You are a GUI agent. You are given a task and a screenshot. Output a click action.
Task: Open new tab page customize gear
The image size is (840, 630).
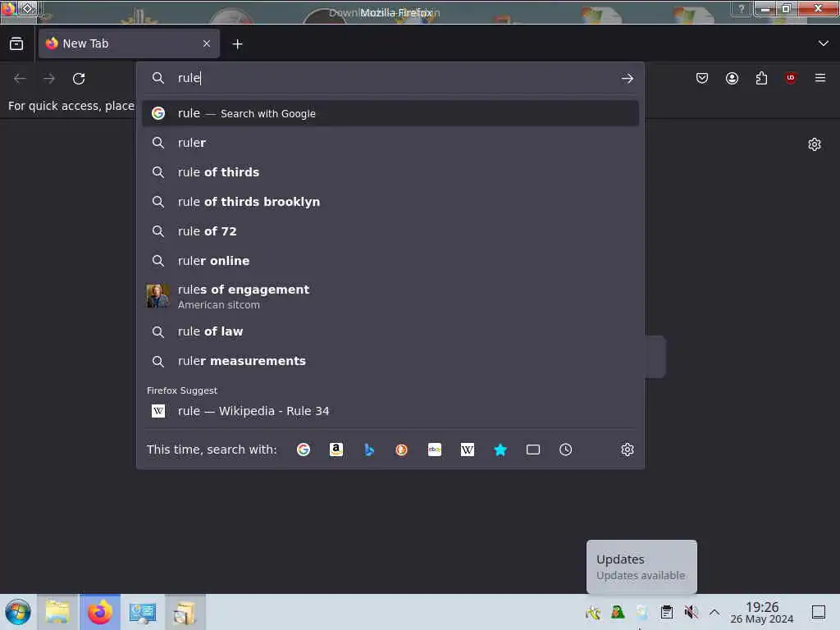[x=815, y=144]
